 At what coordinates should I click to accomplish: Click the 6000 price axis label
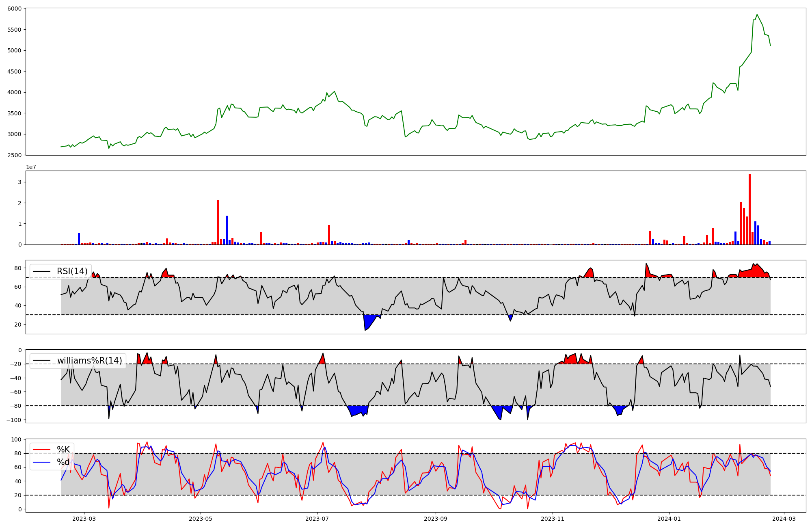click(x=15, y=9)
